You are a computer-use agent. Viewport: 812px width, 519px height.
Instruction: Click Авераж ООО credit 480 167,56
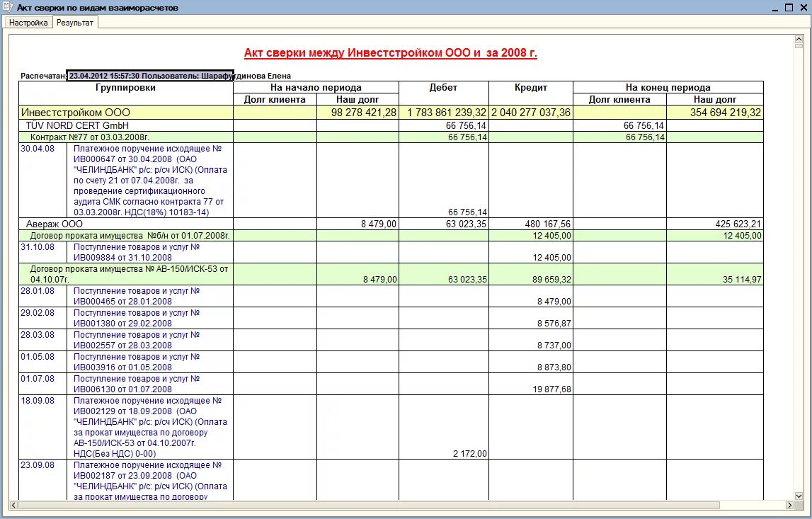coord(547,224)
